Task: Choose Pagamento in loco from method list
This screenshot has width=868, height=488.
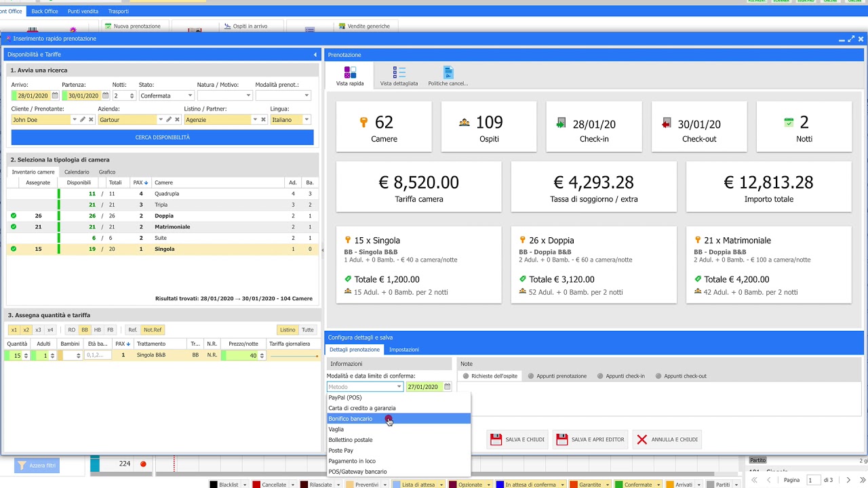Action: (x=398, y=461)
